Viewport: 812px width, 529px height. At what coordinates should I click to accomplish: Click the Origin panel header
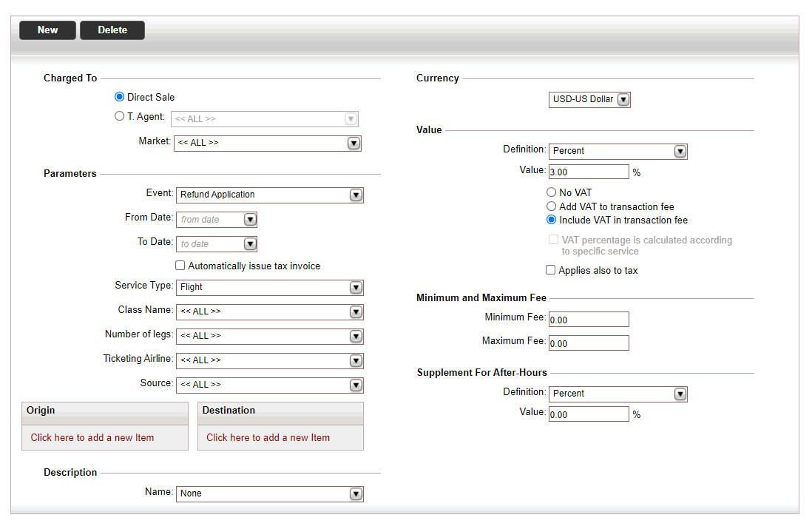[x=105, y=414]
